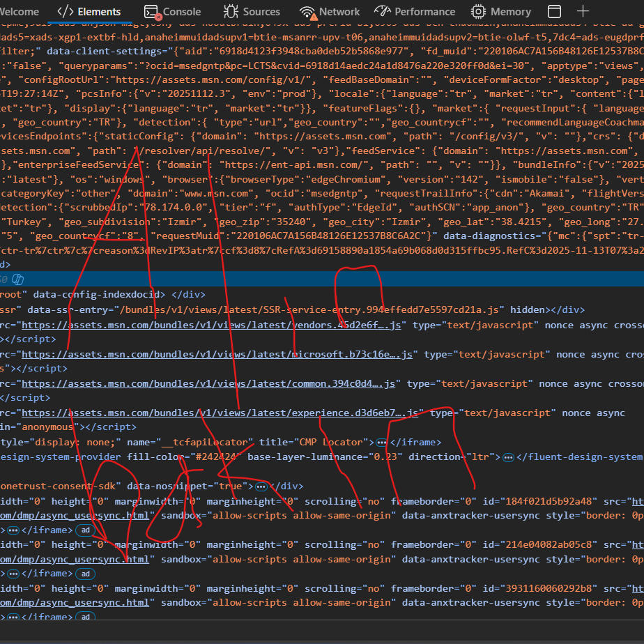Screen dimensions: 644x644
Task: Open the experience.d3d6eb7….js script link
Action: coord(220,413)
